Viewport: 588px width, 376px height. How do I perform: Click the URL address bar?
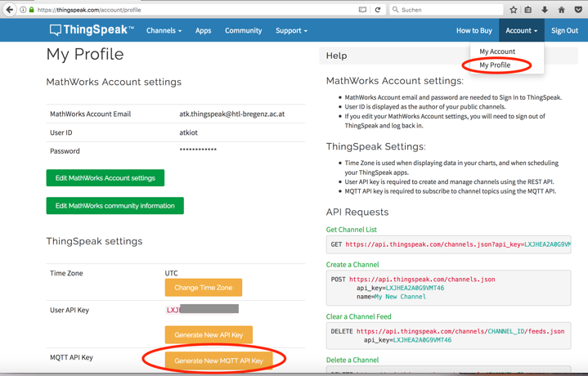click(195, 10)
